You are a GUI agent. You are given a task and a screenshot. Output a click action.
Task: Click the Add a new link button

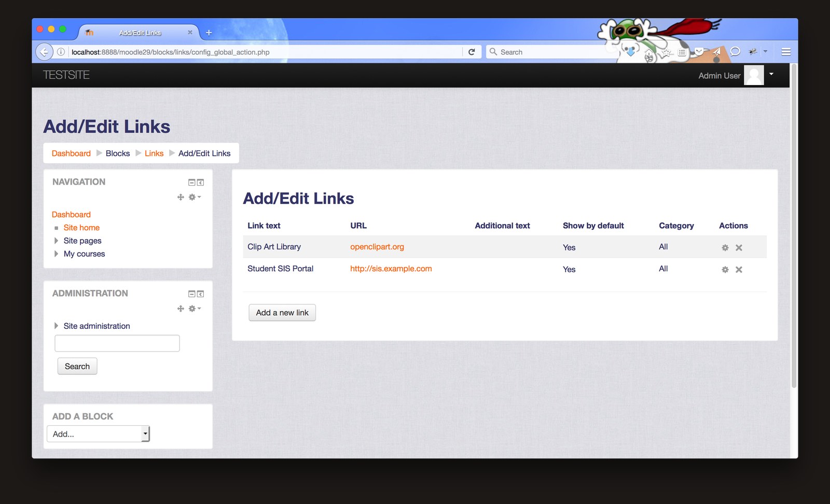[x=282, y=313]
